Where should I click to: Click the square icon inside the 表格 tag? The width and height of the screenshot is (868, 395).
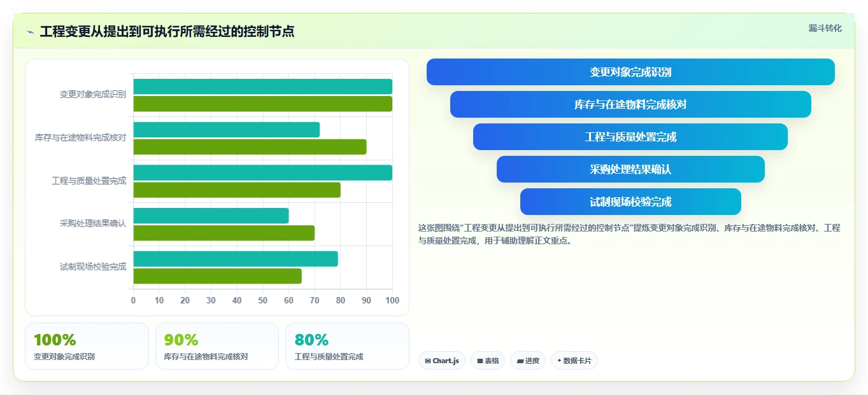pyautogui.click(x=480, y=361)
